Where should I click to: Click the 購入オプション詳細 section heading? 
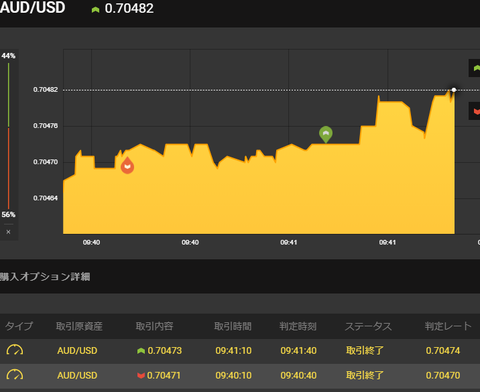point(45,277)
